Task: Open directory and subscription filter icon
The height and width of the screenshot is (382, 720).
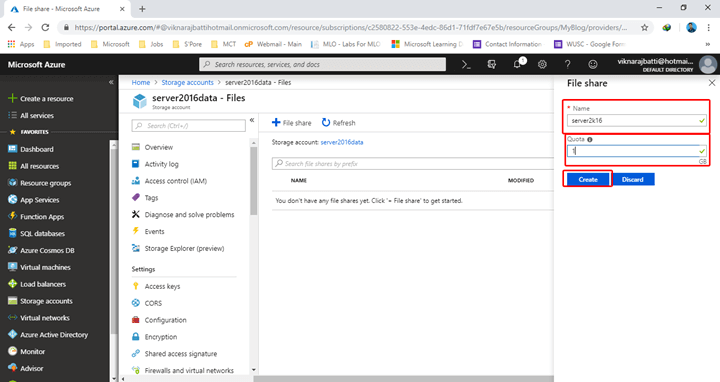Action: (492, 65)
